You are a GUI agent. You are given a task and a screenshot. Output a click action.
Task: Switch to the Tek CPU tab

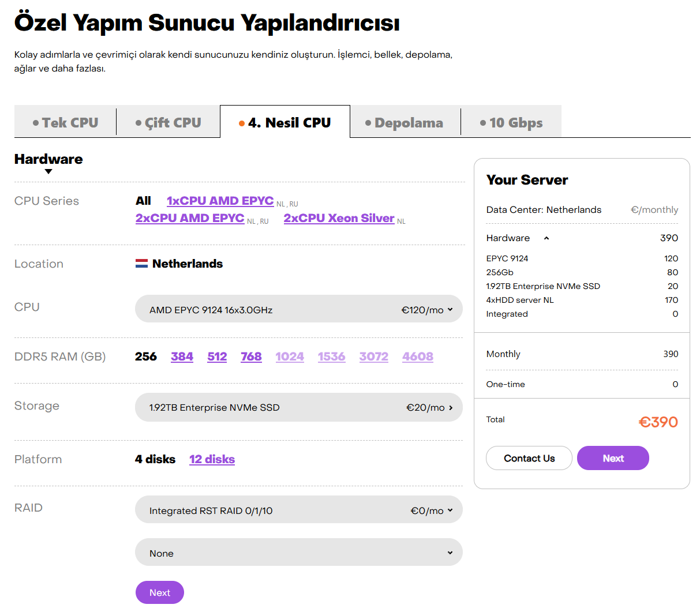pyautogui.click(x=65, y=122)
